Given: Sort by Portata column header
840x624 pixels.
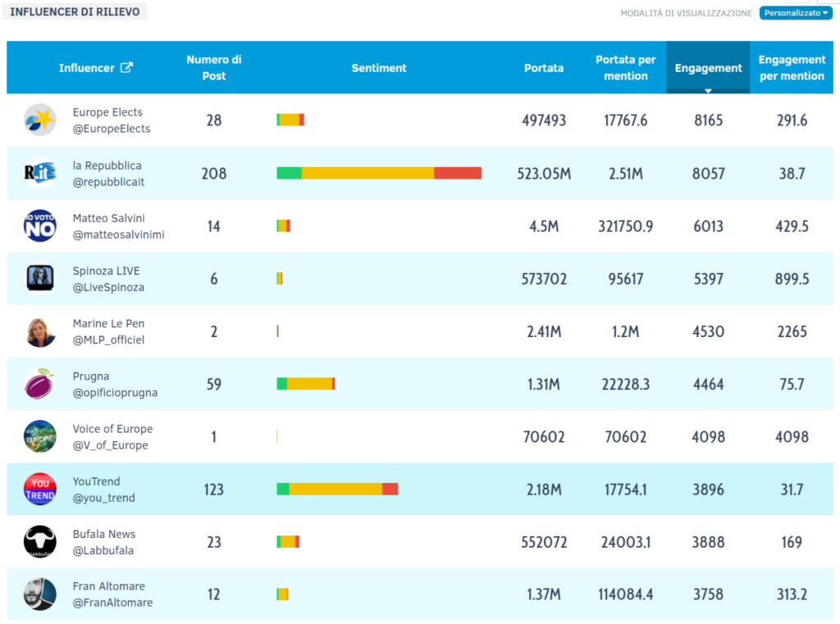Looking at the screenshot, I should 544,68.
